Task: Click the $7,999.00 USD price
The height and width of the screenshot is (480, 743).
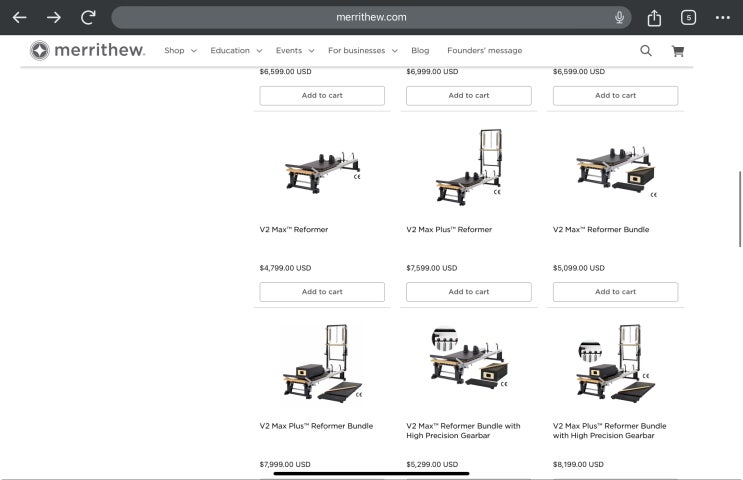Action: tap(285, 464)
